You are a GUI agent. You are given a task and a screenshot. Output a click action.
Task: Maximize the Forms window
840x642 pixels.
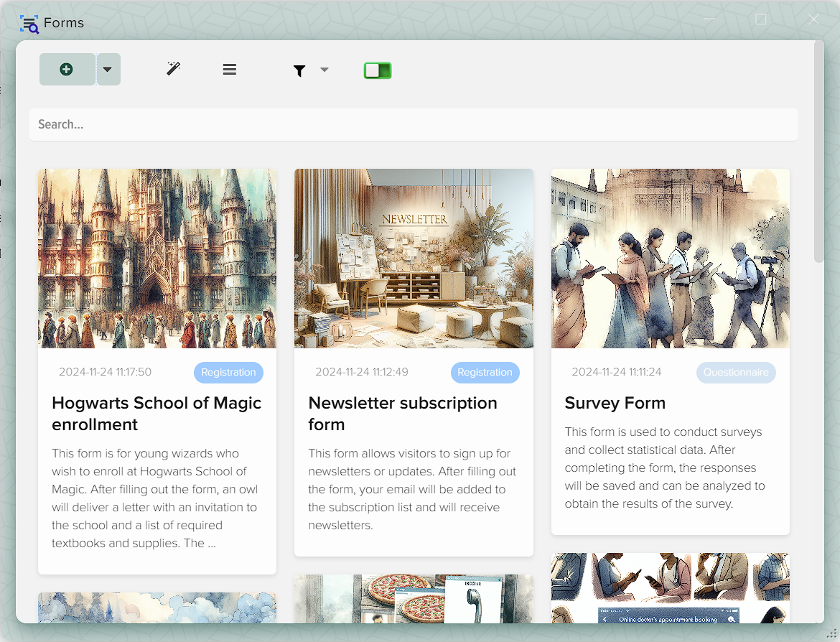pos(761,19)
